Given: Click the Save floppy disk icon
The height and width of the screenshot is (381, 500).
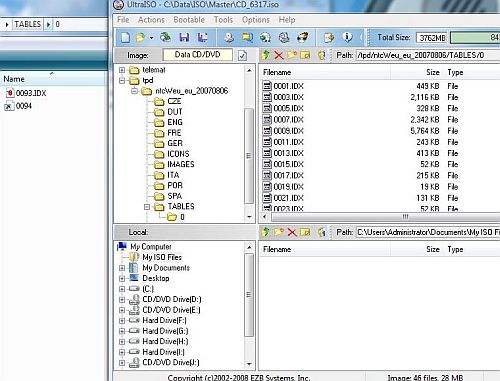Looking at the screenshot, I should tap(184, 37).
